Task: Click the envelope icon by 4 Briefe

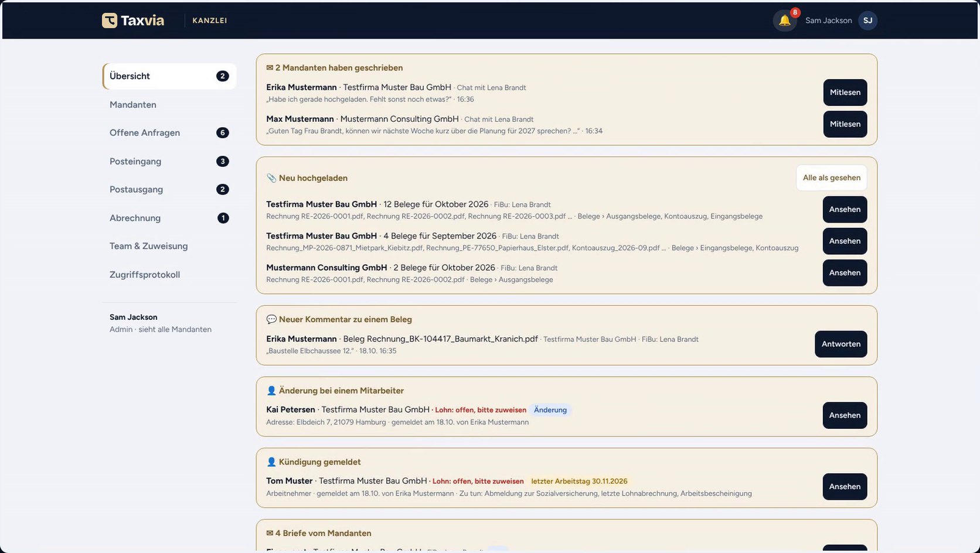Action: point(270,533)
